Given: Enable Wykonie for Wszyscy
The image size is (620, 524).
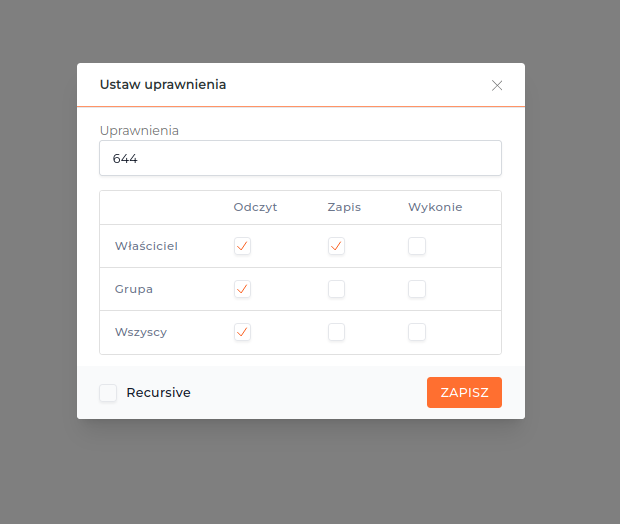Looking at the screenshot, I should 417,332.
